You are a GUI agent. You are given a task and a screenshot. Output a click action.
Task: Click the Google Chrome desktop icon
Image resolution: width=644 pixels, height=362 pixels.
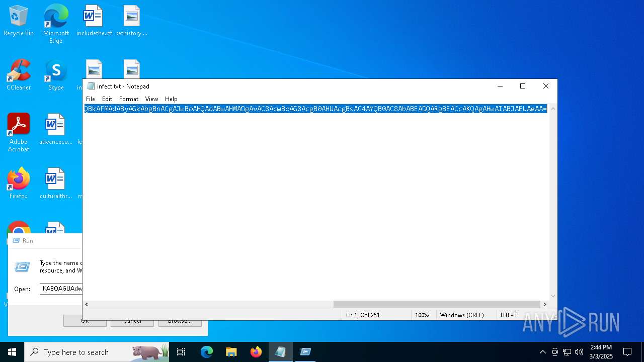click(x=19, y=227)
